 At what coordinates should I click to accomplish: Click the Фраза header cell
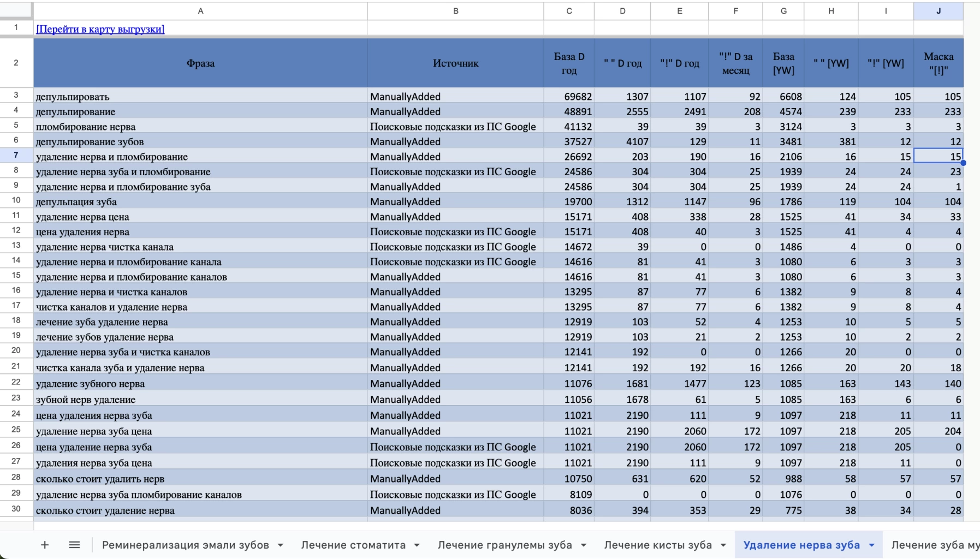[x=200, y=63]
